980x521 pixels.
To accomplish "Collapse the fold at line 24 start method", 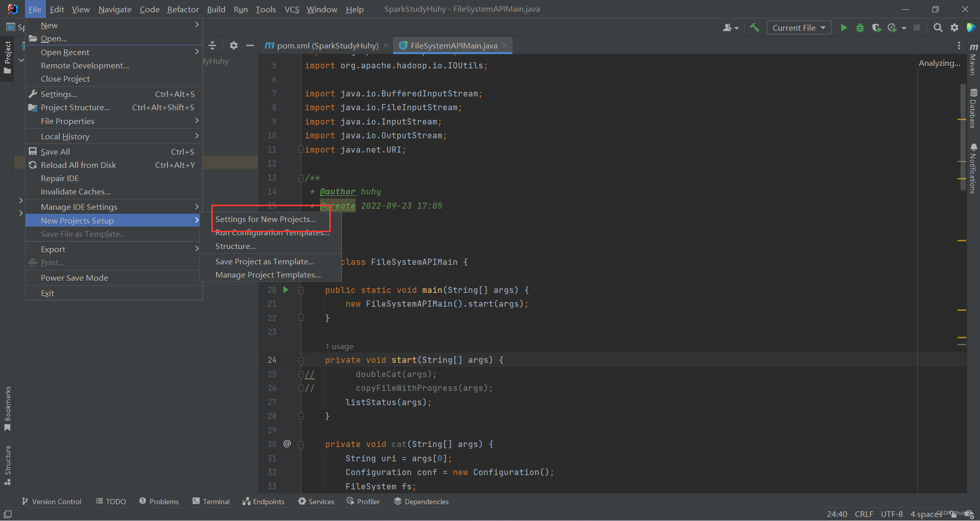I will pyautogui.click(x=301, y=360).
